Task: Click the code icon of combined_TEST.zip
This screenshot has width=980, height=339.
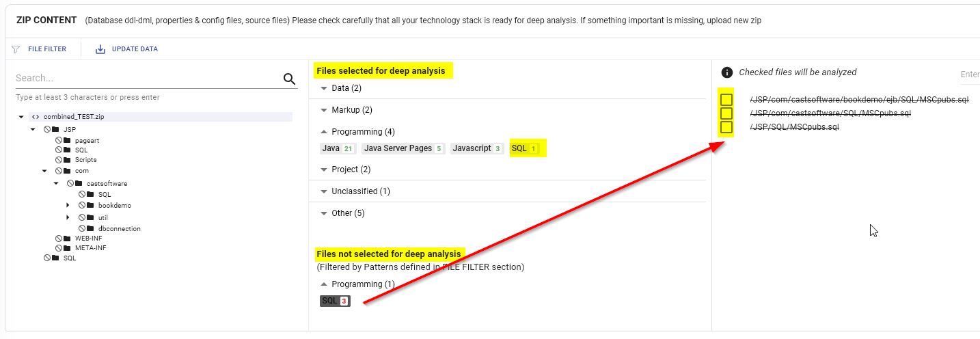Action: (x=36, y=117)
